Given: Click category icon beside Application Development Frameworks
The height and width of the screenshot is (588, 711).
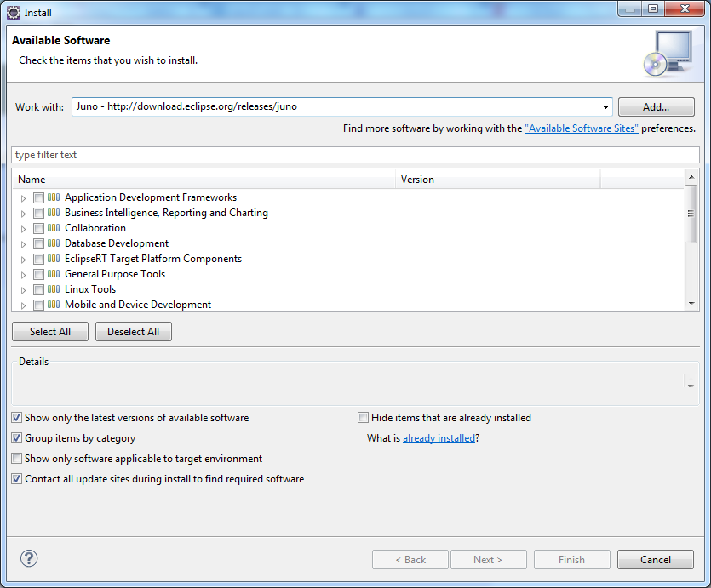Looking at the screenshot, I should coord(54,197).
